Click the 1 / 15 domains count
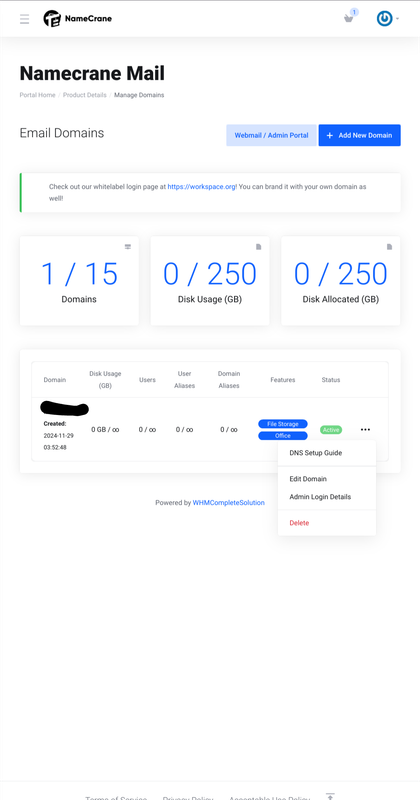 (x=79, y=274)
